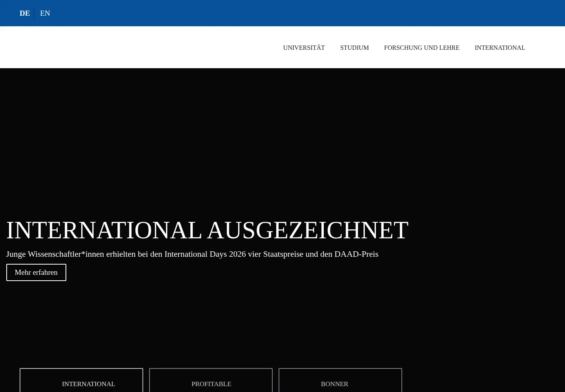
Task: Select the INTERNATIONAL slide tab
Action: (x=81, y=380)
